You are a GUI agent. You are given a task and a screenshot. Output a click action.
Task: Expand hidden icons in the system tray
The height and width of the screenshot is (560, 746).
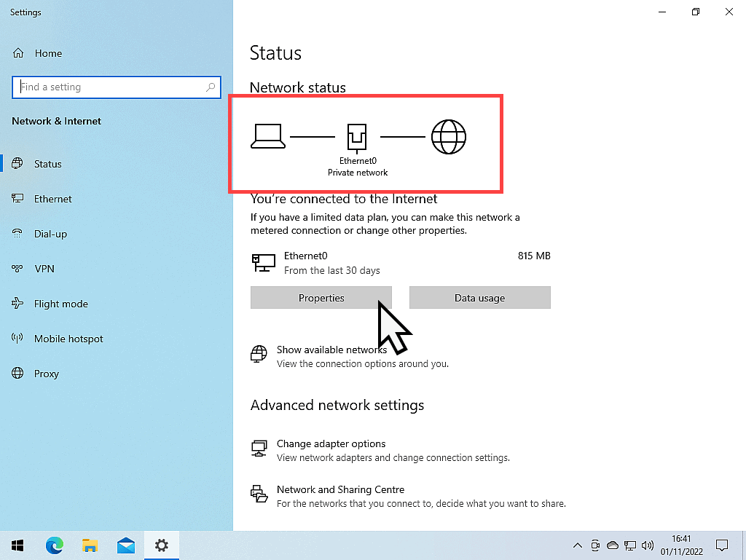coord(578,545)
